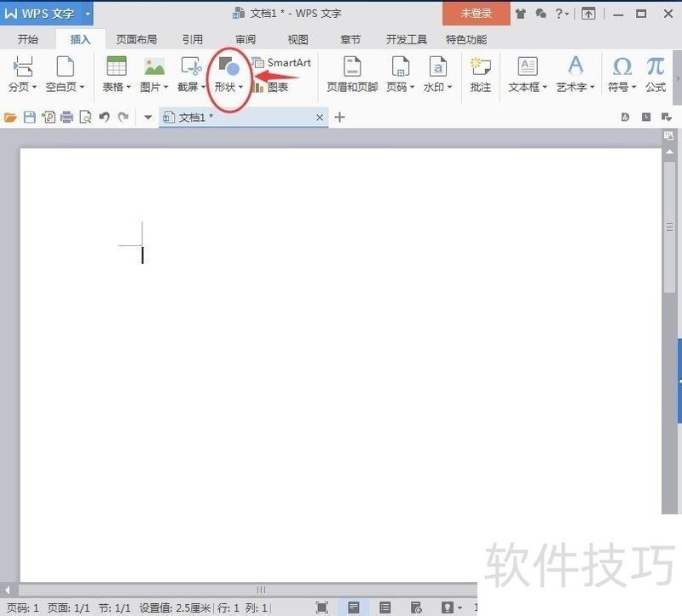This screenshot has height=616, width=682.
Task: Open the quick access toolbar customize arrow
Action: tap(147, 118)
